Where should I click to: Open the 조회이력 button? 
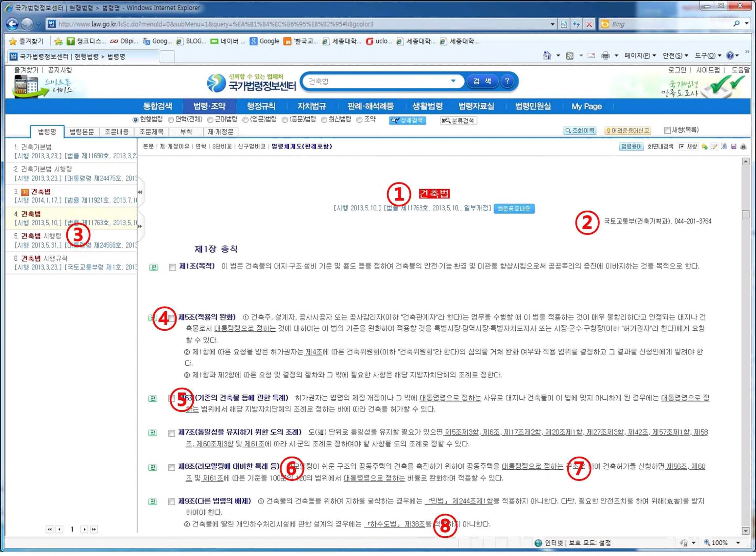(580, 130)
